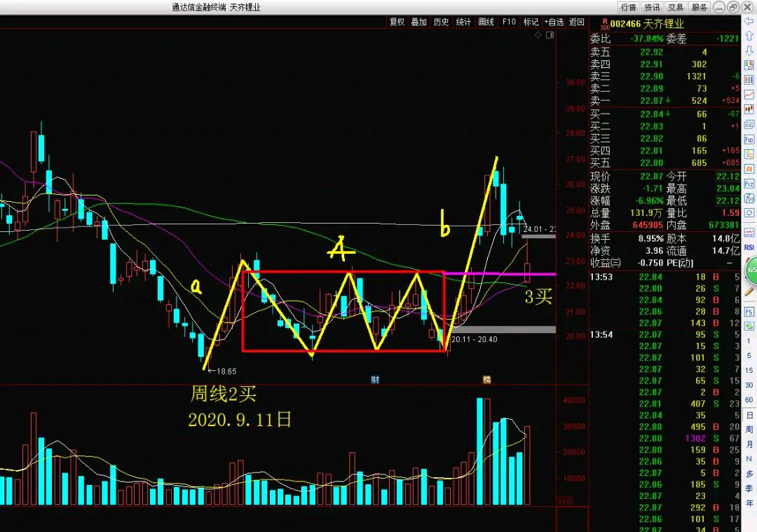
Task: Select the monthly (月) period
Action: (x=749, y=444)
